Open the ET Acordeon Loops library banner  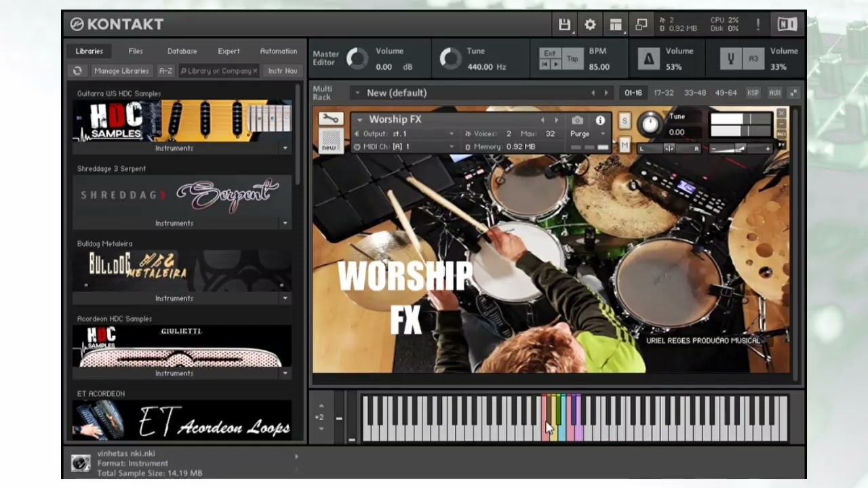[182, 420]
